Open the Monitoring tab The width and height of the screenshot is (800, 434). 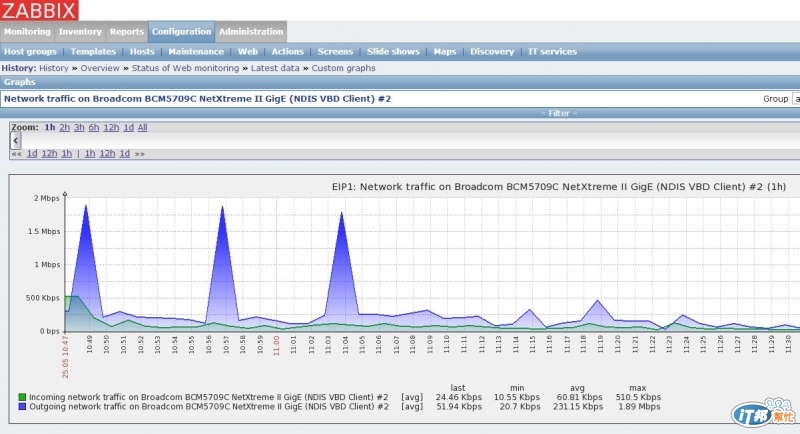tap(28, 32)
